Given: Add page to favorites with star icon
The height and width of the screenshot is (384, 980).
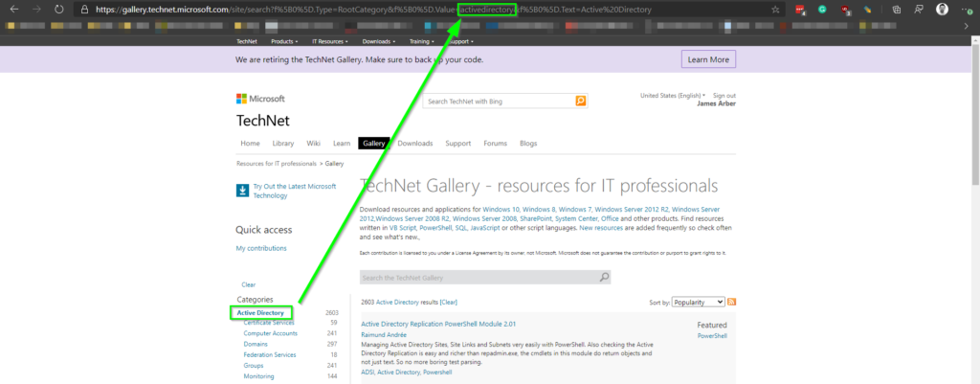Looking at the screenshot, I should pos(775,10).
